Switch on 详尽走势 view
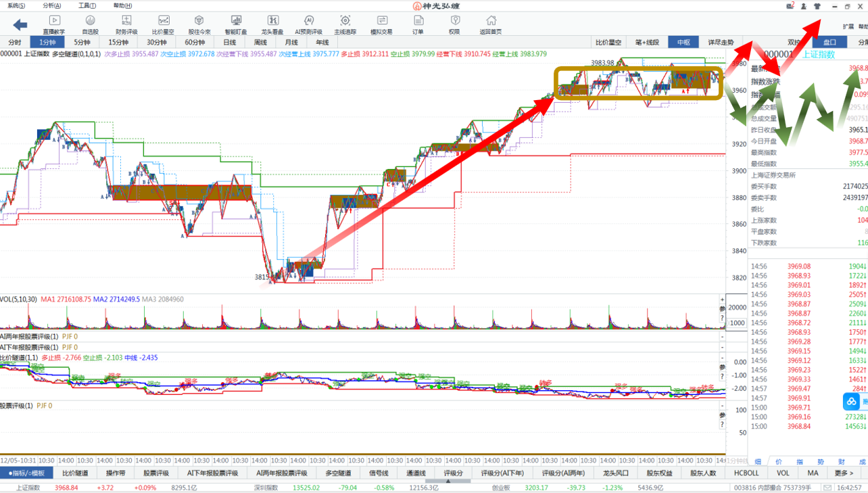This screenshot has width=868, height=493. pyautogui.click(x=721, y=42)
